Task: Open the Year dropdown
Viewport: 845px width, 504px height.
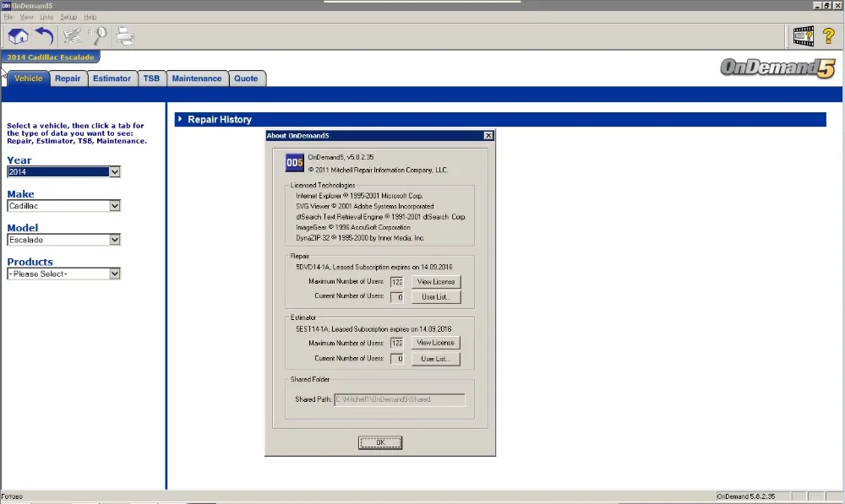Action: [x=115, y=171]
